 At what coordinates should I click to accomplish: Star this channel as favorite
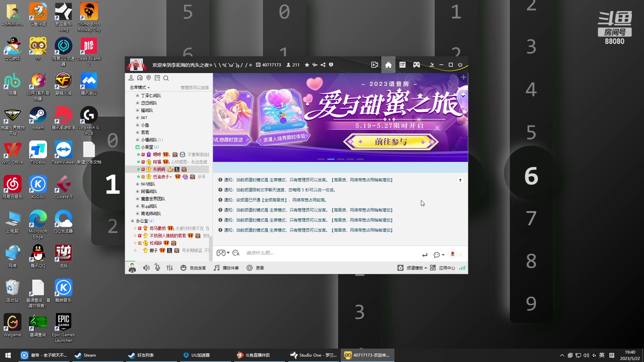307,65
